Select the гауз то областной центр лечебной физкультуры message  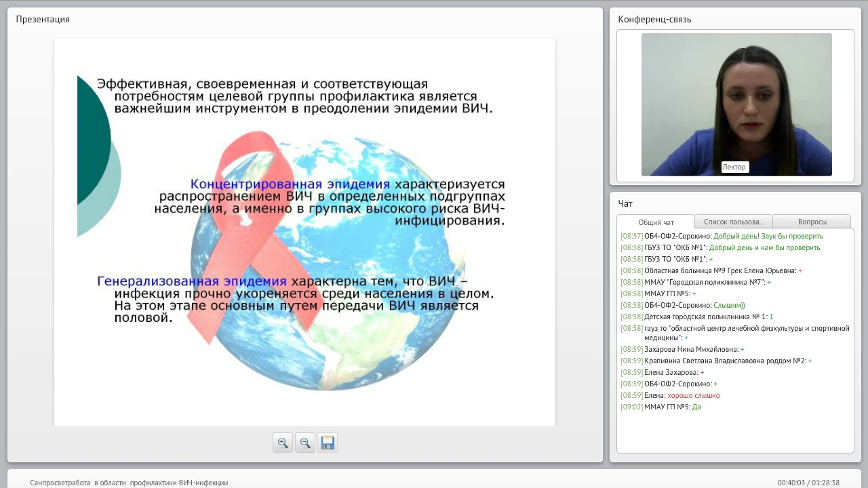click(735, 333)
